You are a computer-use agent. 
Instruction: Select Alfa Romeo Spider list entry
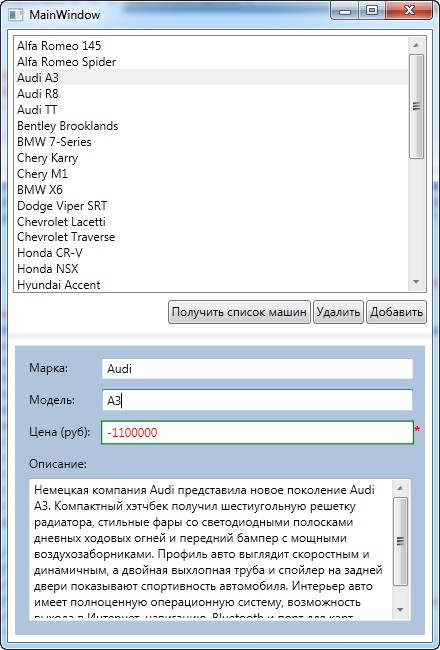211,62
